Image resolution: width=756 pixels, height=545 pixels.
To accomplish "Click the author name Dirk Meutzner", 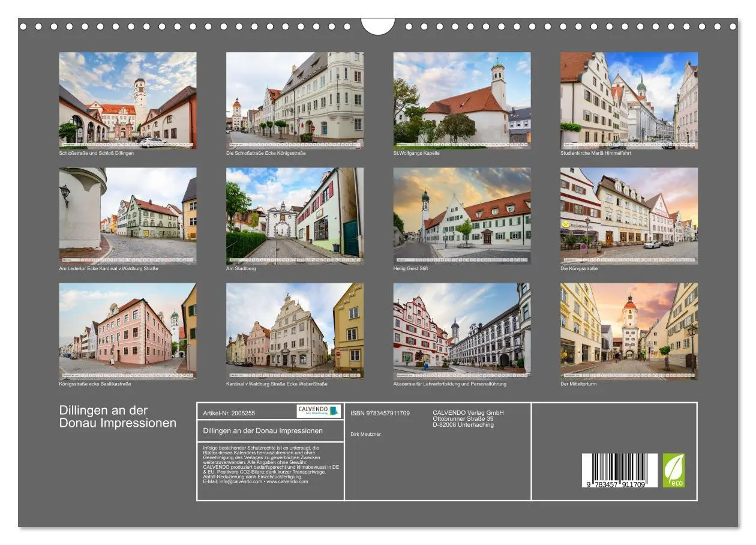I will 365,434.
